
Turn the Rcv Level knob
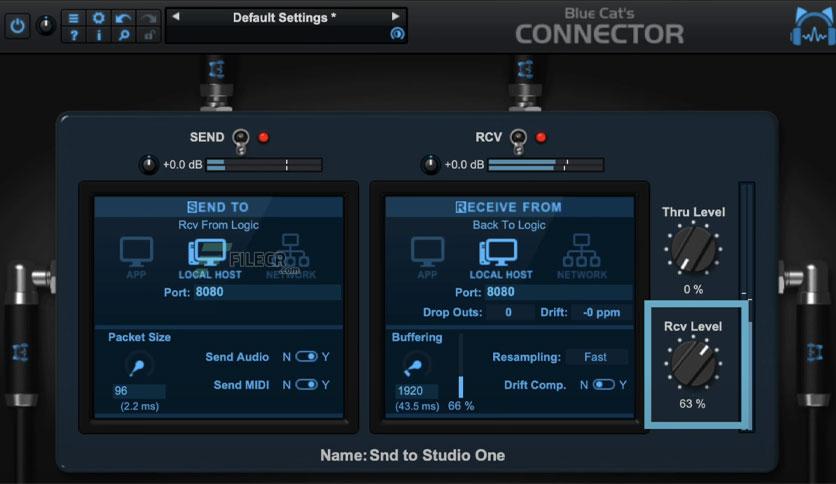pos(693,364)
